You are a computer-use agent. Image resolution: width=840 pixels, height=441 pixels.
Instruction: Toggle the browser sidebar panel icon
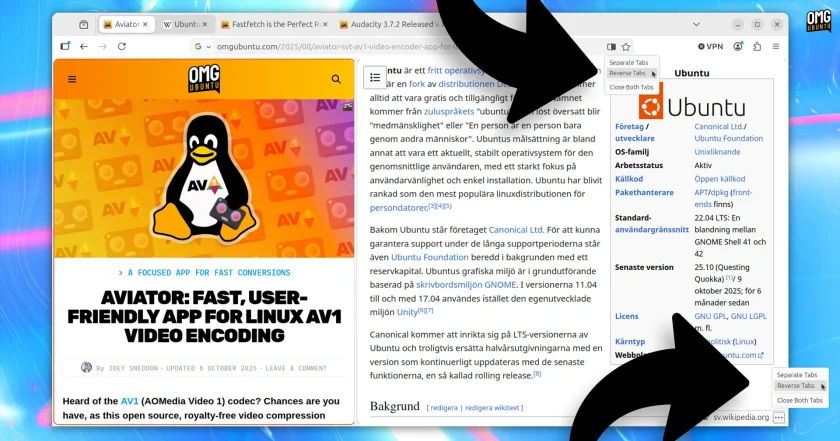tap(65, 47)
